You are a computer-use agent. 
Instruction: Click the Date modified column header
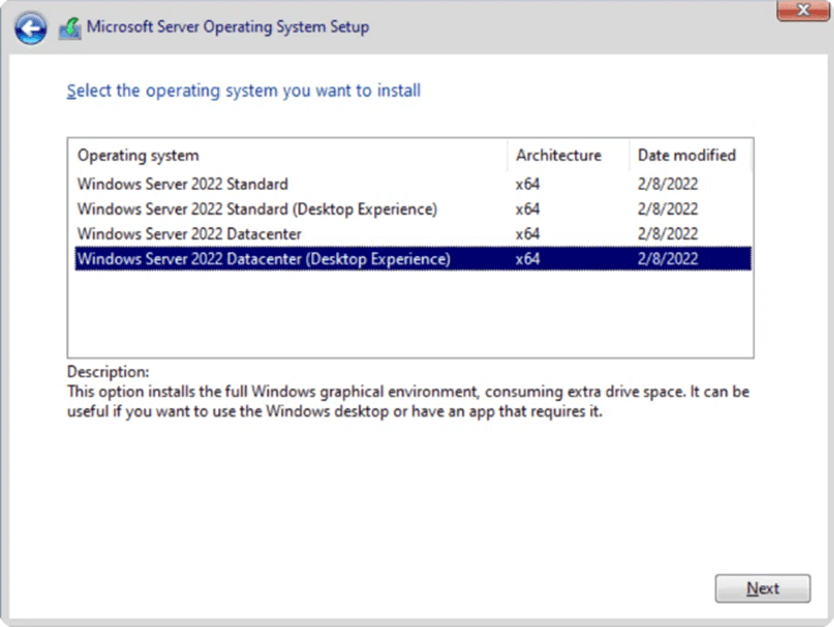[686, 155]
